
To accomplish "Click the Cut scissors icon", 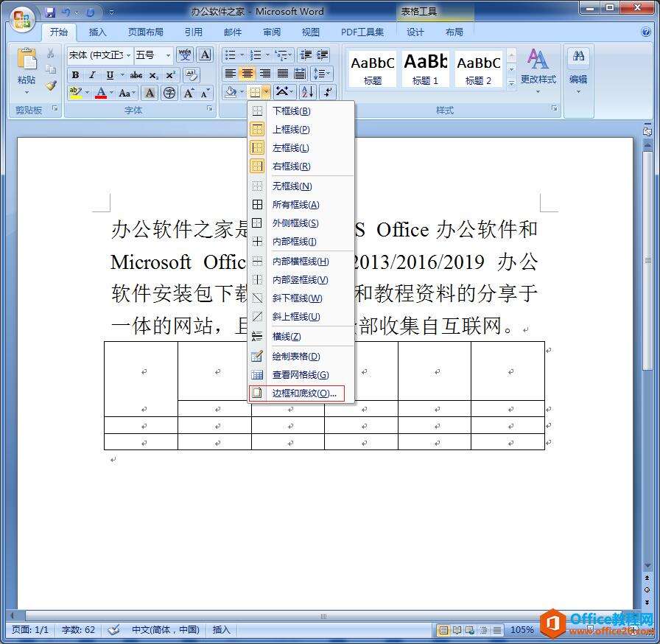I will click(51, 54).
